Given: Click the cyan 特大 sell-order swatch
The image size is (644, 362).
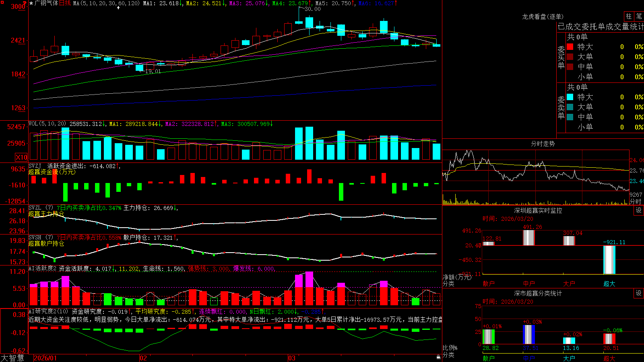Looking at the screenshot, I should pyautogui.click(x=570, y=97).
